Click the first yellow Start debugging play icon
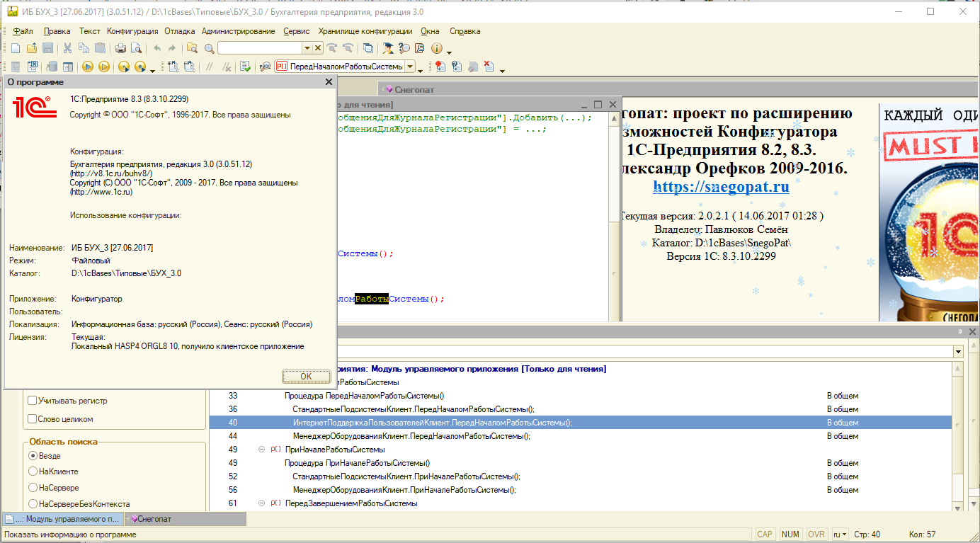 pos(87,67)
